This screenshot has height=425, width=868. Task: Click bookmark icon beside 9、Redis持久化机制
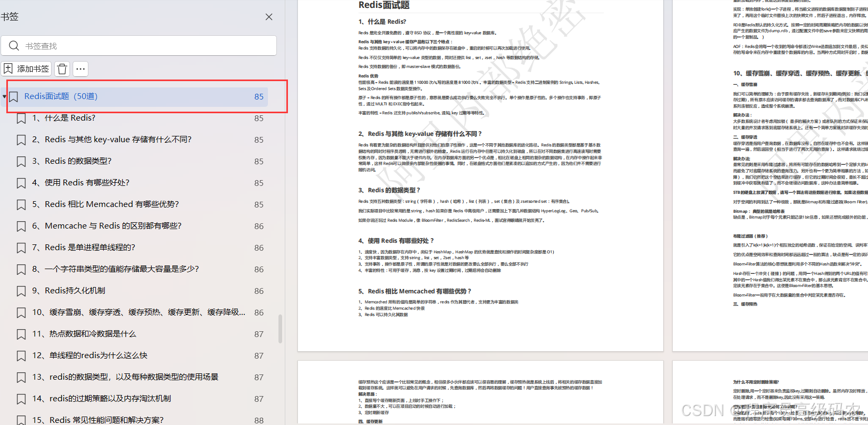(x=21, y=291)
